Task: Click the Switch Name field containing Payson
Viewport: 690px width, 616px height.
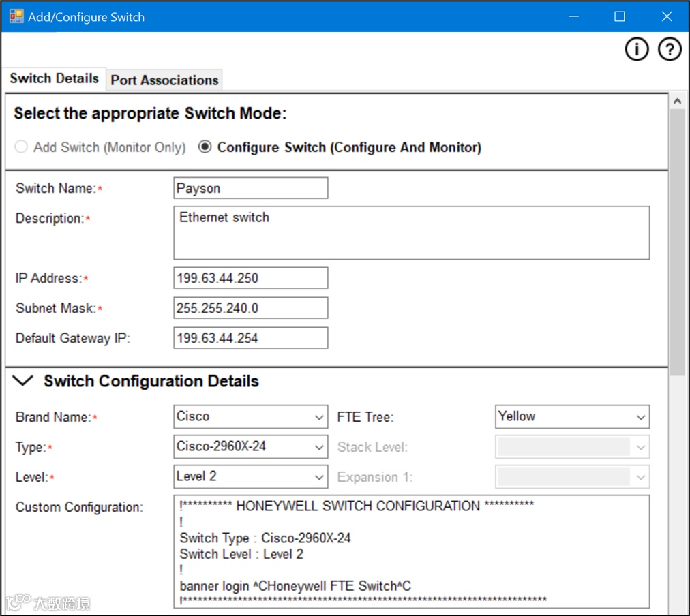Action: click(x=250, y=188)
